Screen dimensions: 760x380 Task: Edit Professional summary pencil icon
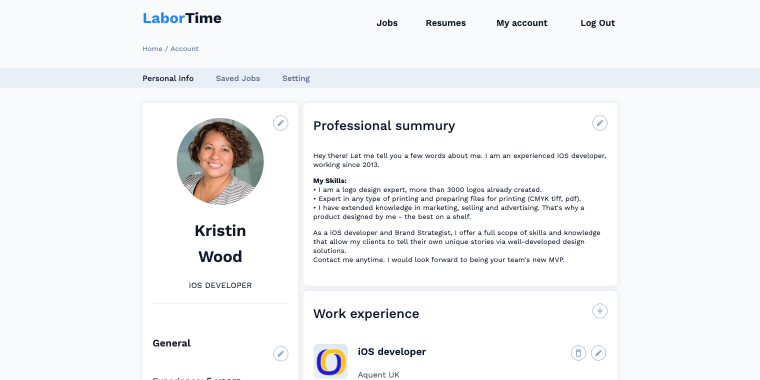[600, 123]
